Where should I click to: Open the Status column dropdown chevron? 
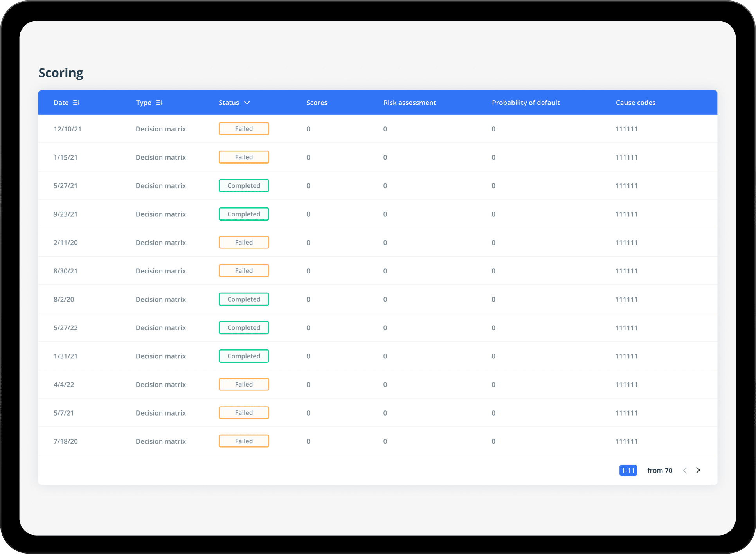coord(247,103)
